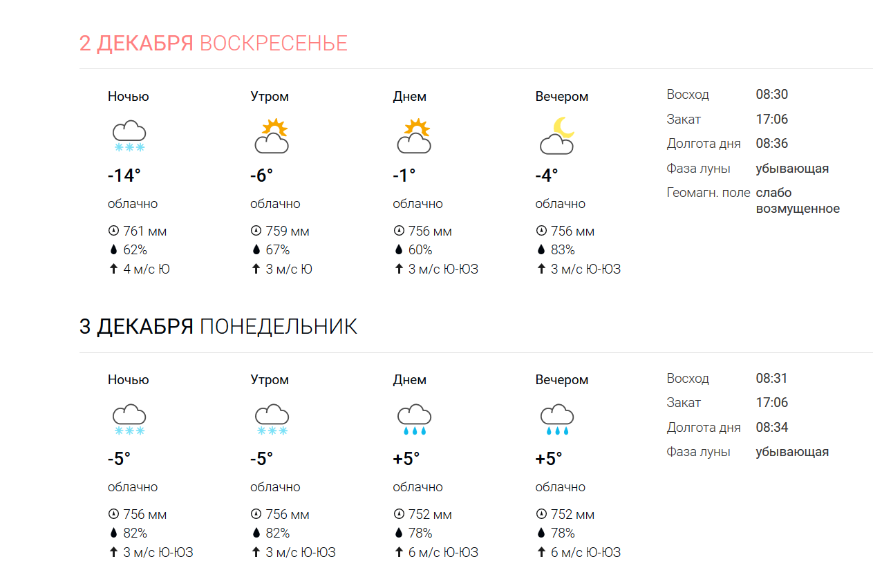Click the December 2 daytime sun-cloud icon
Image resolution: width=873 pixels, height=588 pixels.
(x=414, y=136)
